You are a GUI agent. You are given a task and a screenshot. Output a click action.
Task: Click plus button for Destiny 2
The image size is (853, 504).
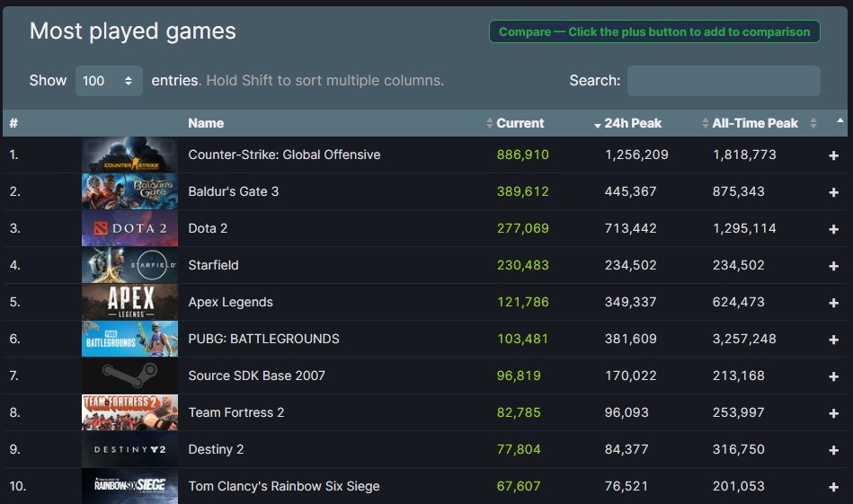point(833,450)
